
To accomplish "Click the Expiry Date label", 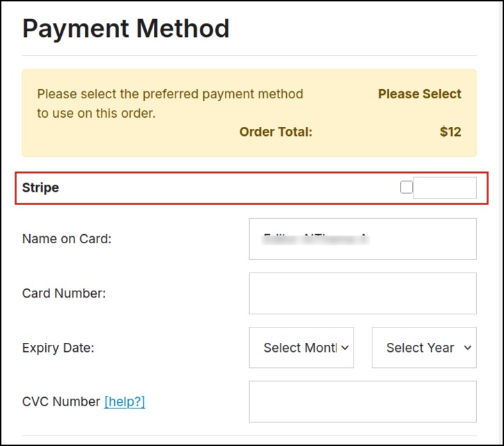I will point(58,348).
